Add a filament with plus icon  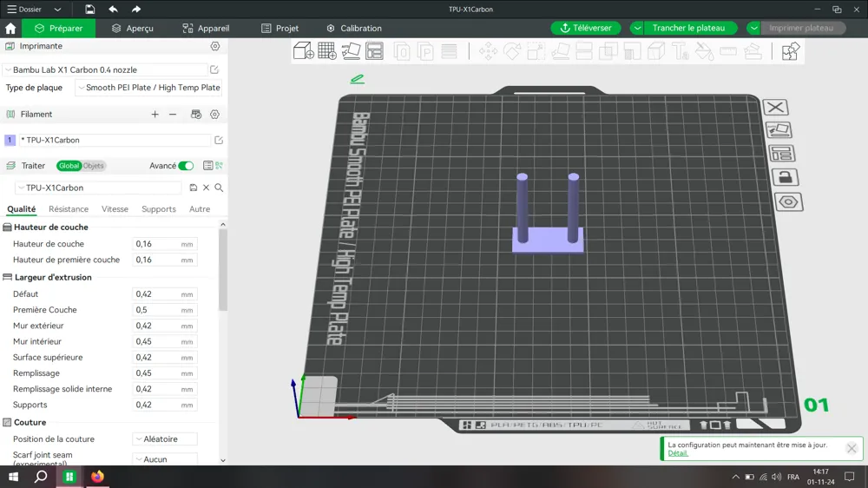coord(155,115)
